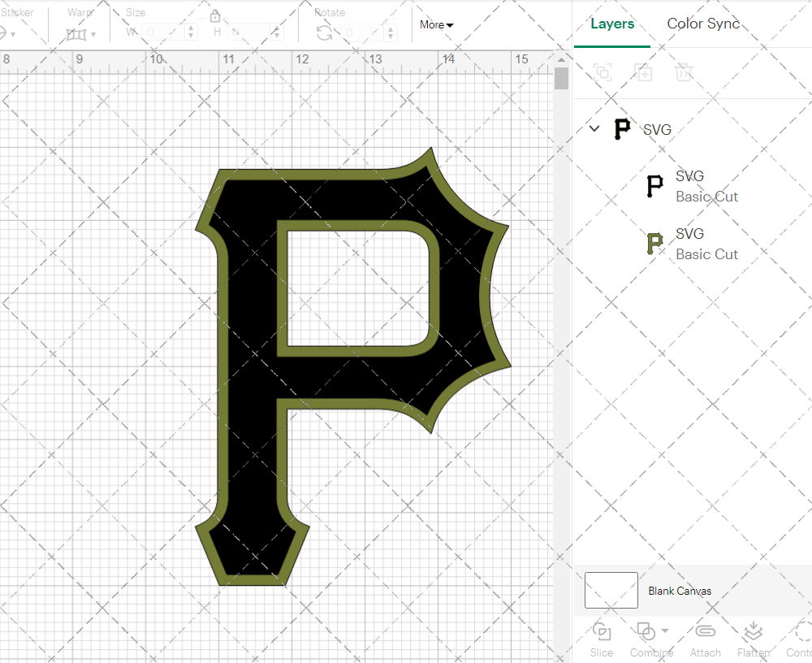Click the width stepper arrows

point(191,32)
